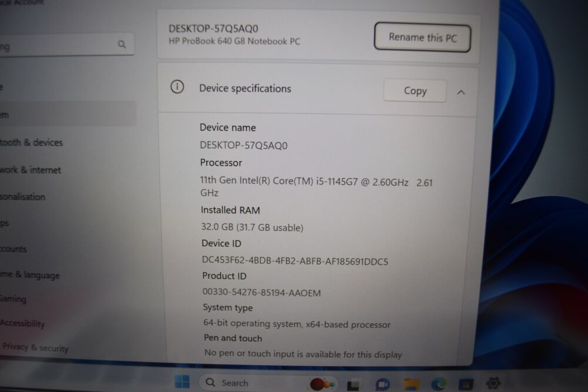
Task: Open Accessibility settings
Action: point(22,323)
